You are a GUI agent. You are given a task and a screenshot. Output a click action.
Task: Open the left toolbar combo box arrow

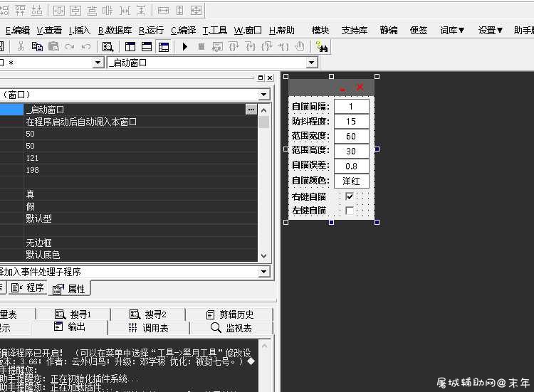pyautogui.click(x=98, y=63)
